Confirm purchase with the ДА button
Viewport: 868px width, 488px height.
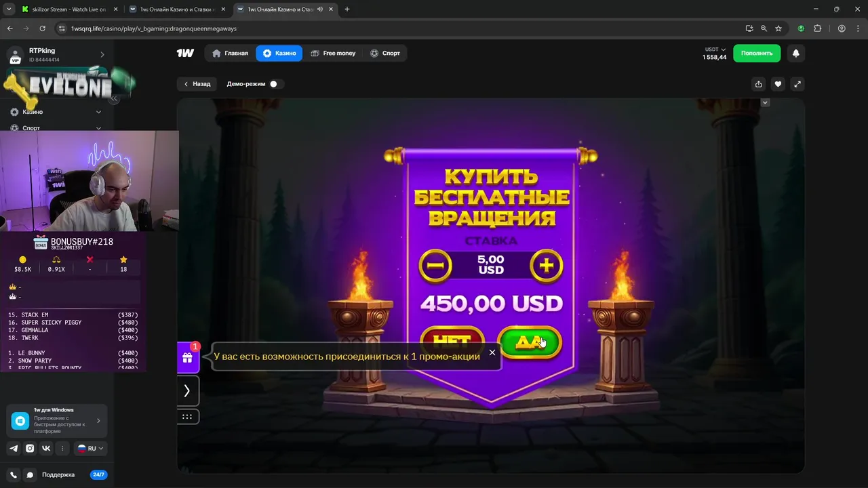pos(530,342)
